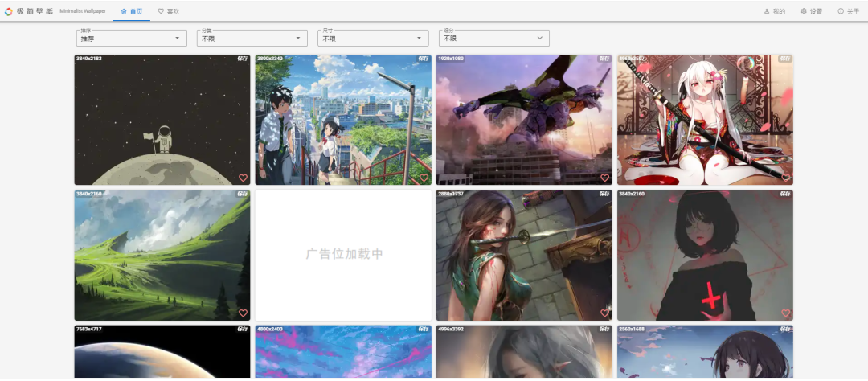Click the Minimalist Wallpaper subtitle text

click(83, 11)
